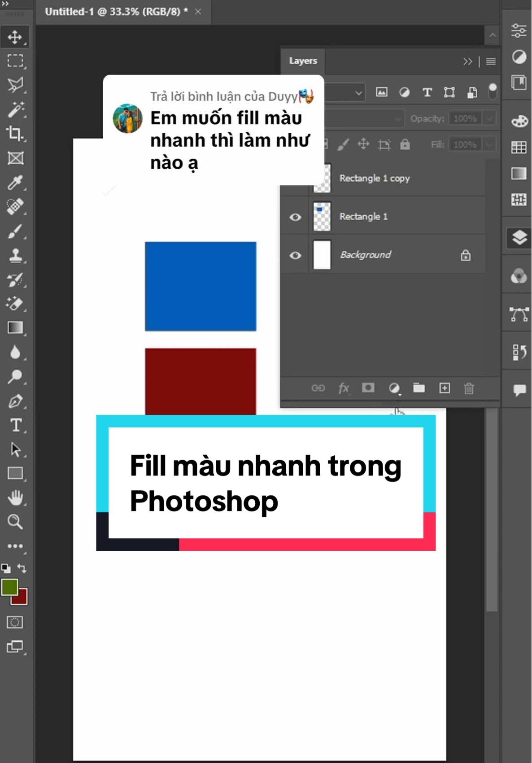Select the Gradient tool

pyautogui.click(x=15, y=328)
